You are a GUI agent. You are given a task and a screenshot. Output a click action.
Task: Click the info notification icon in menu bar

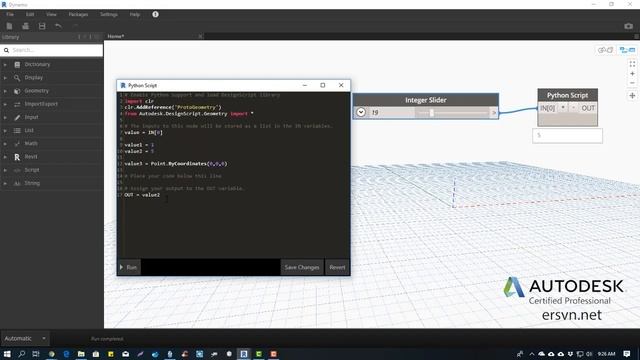pos(156,14)
